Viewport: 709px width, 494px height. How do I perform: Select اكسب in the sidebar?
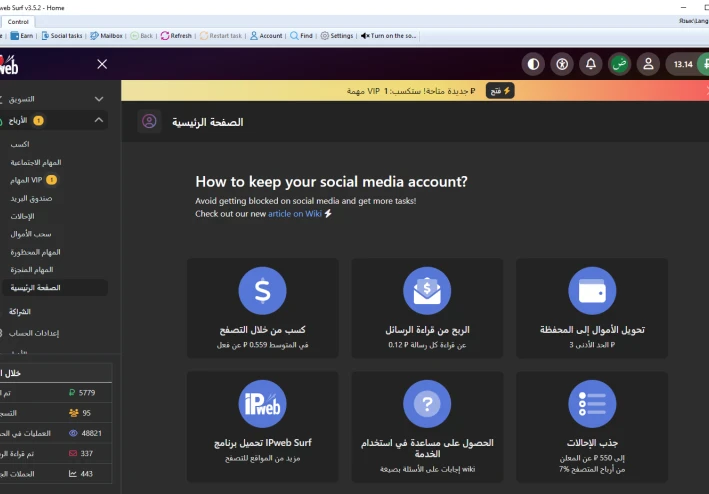20,144
